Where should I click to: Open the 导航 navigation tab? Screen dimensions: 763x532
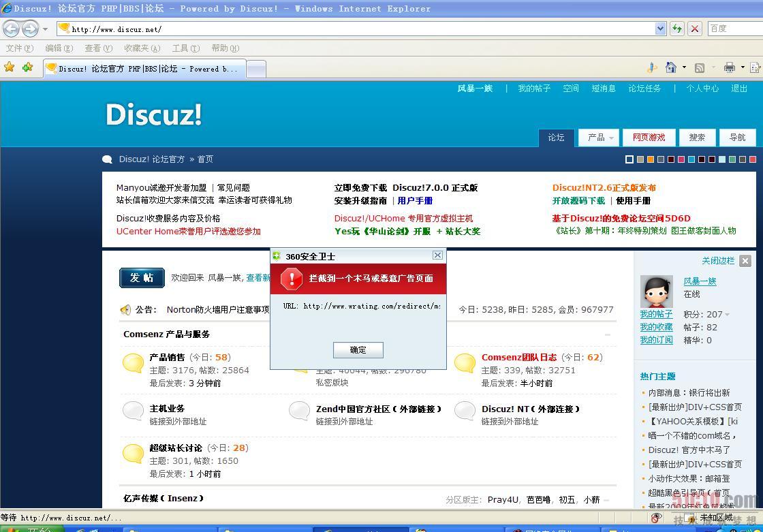click(737, 138)
